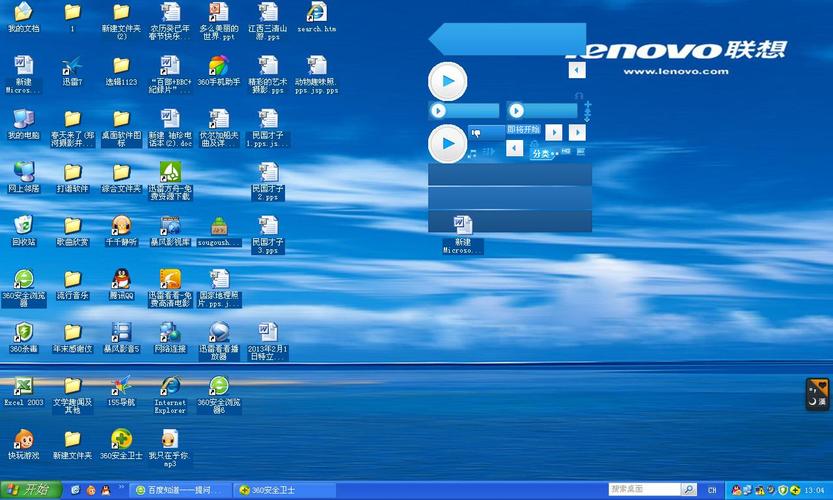Click the back arrow below the Lenovo logo
The height and width of the screenshot is (500, 833).
pos(577,70)
